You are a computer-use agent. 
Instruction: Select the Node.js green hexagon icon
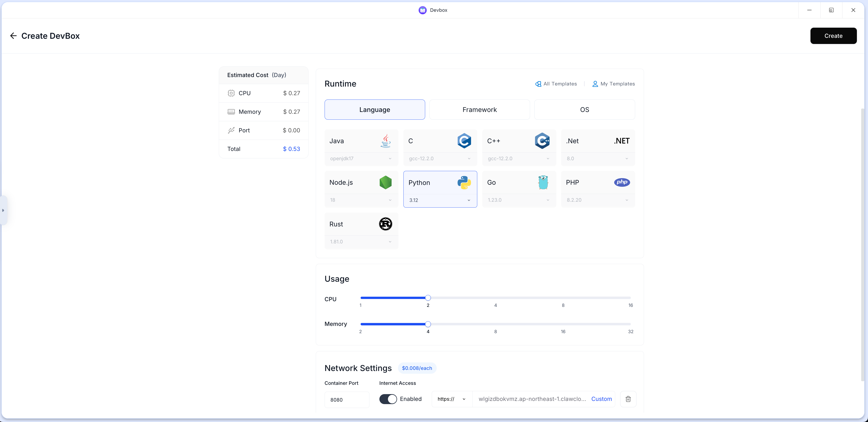point(386,182)
